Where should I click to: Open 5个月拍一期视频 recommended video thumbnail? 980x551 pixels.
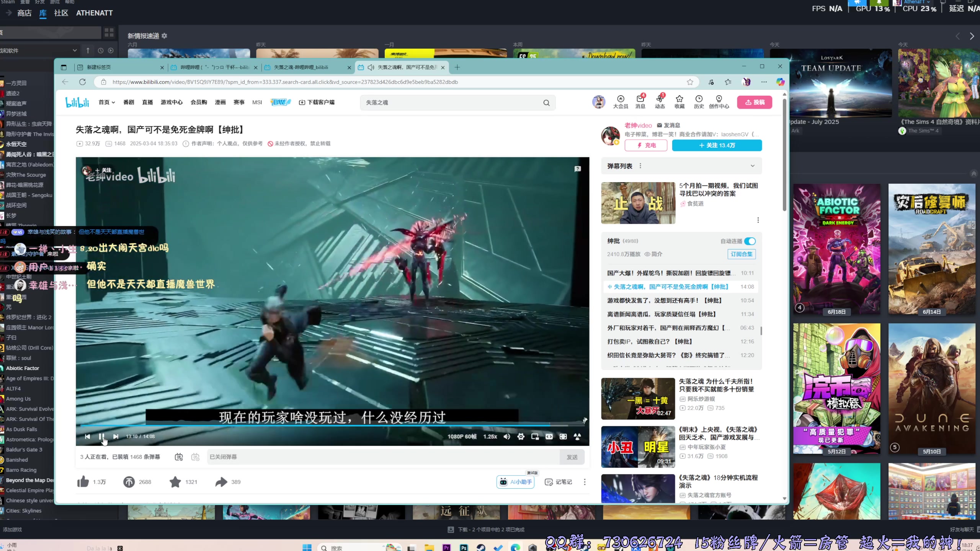[638, 203]
